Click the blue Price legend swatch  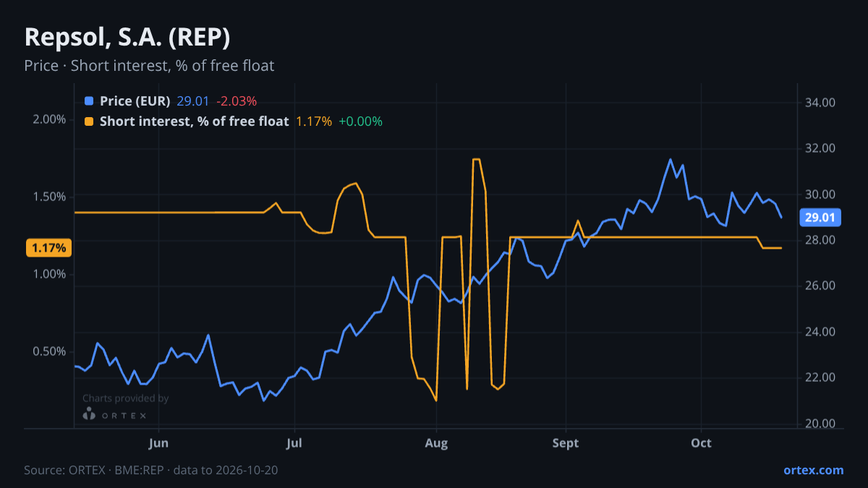[x=89, y=101]
